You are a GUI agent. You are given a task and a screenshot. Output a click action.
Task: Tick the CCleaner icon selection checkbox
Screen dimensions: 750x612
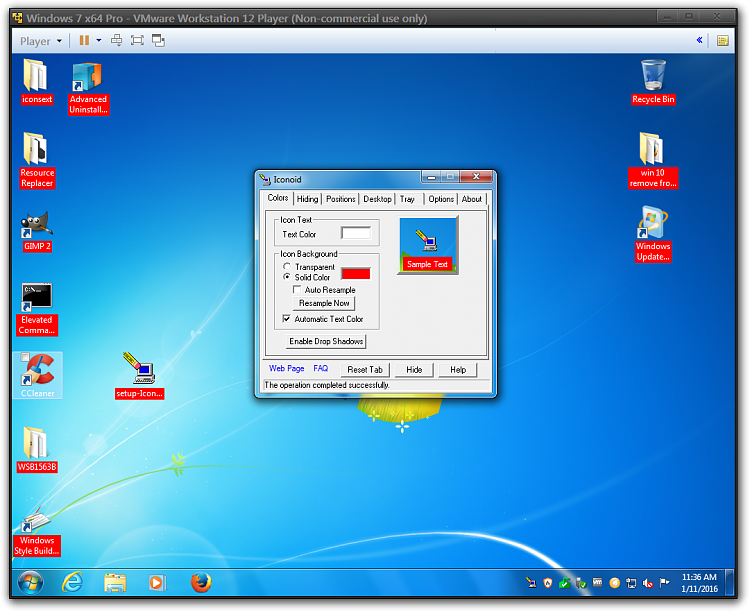(25, 357)
